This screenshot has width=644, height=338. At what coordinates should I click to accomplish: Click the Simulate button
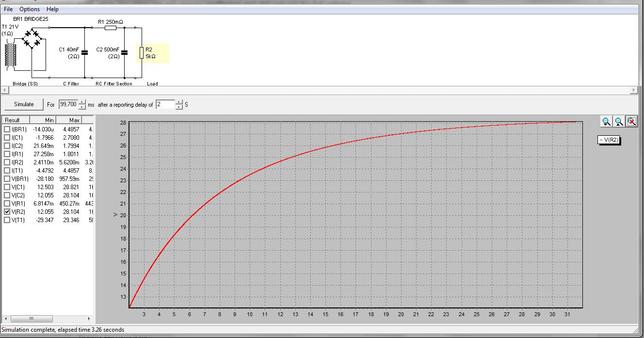24,104
